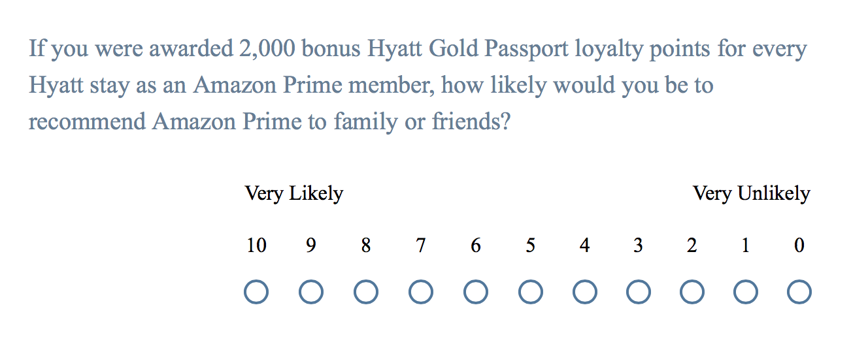
Task: Select the radio button for rating 0
Action: pyautogui.click(x=799, y=292)
